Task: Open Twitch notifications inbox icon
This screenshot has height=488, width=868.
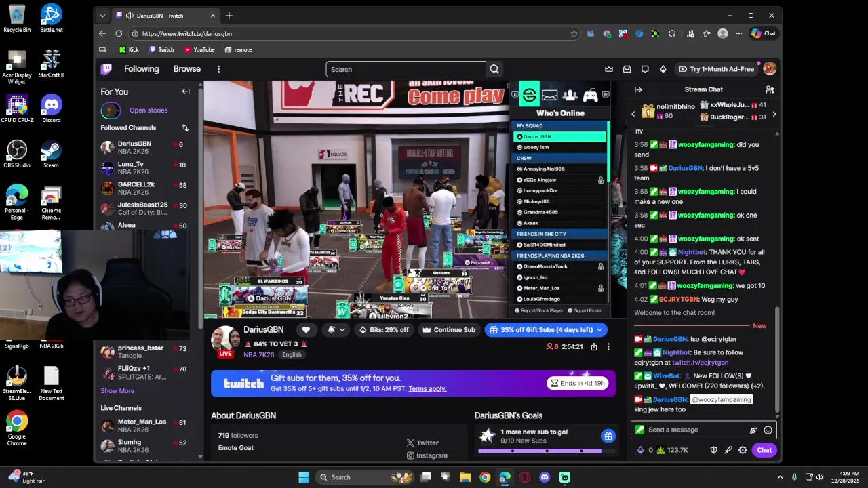Action: pyautogui.click(x=627, y=69)
